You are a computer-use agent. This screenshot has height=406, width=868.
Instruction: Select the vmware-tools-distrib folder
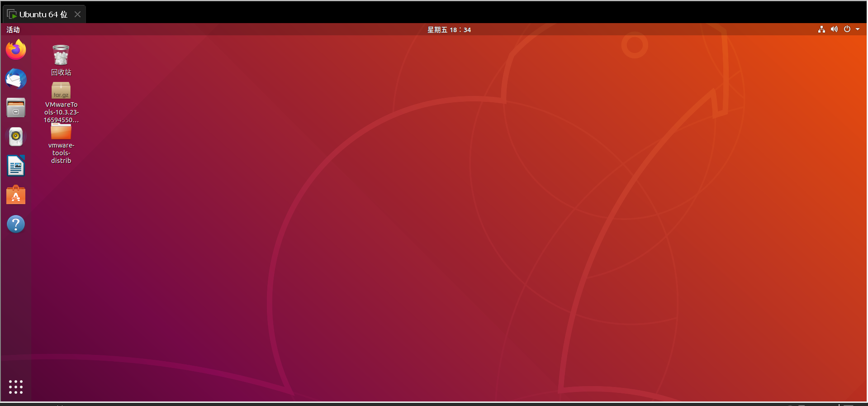pos(61,131)
